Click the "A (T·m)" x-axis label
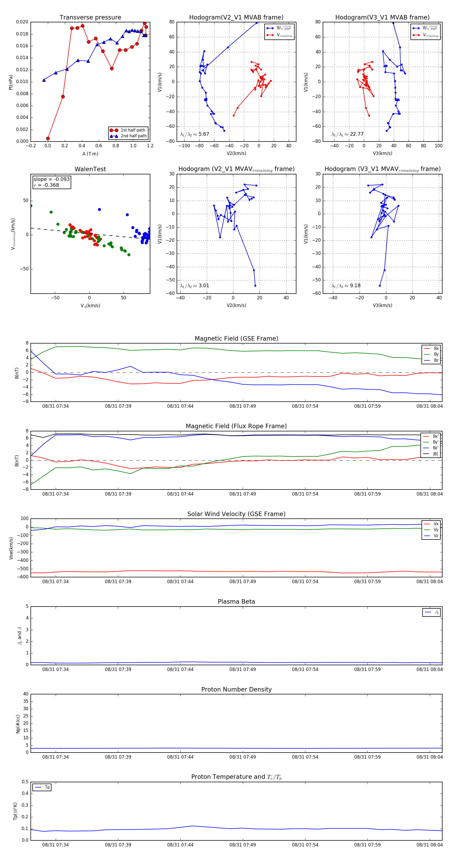This screenshot has width=473, height=868. pyautogui.click(x=90, y=154)
